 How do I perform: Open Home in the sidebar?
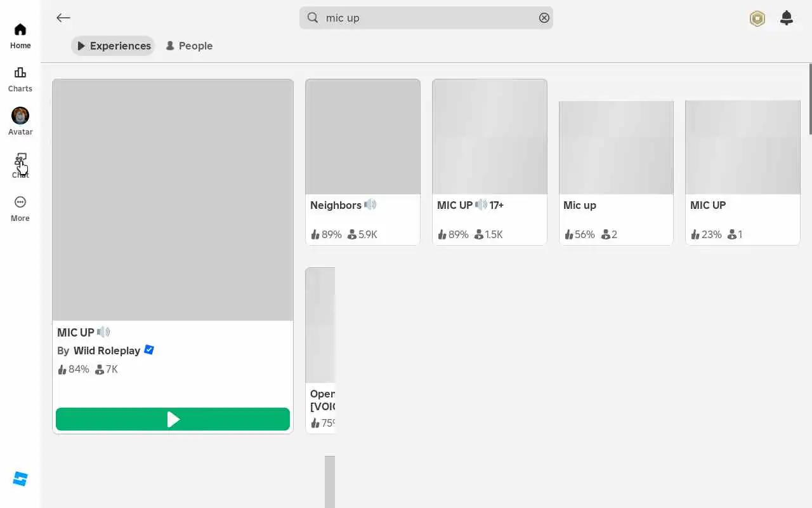(20, 36)
